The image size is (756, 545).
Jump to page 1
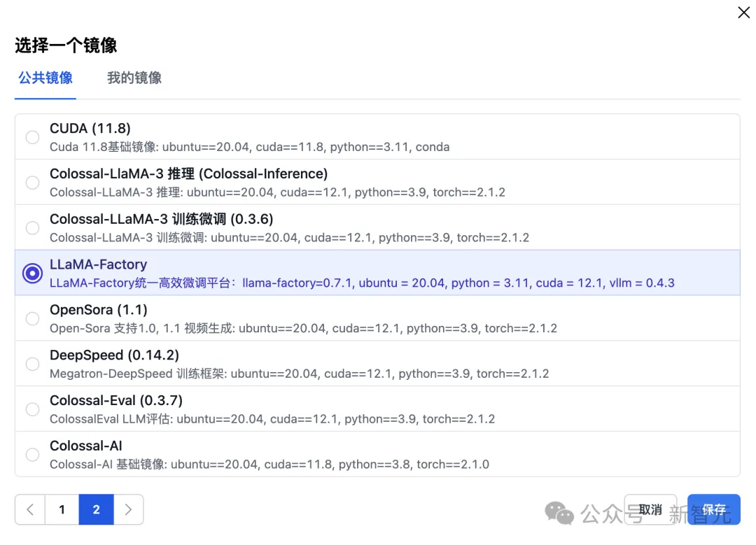click(62, 509)
